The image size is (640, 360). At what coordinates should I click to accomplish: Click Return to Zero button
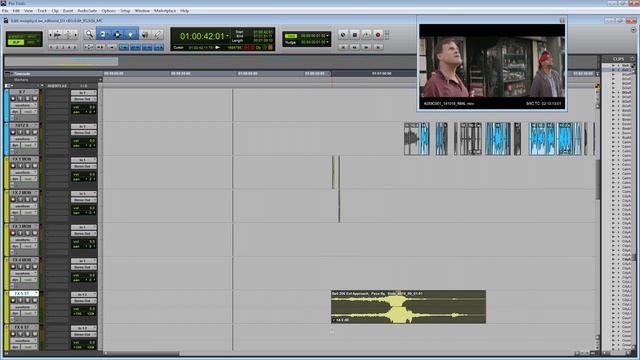coord(343,47)
